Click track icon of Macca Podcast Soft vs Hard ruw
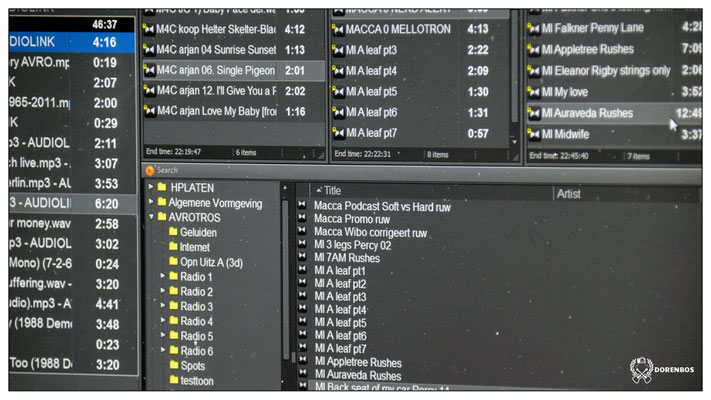Image resolution: width=711 pixels, height=400 pixels. [x=302, y=205]
